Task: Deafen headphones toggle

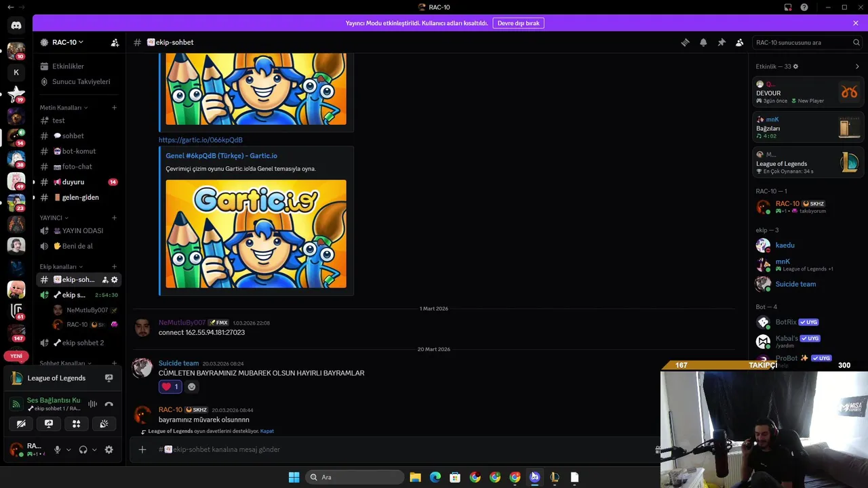Action: (83, 449)
